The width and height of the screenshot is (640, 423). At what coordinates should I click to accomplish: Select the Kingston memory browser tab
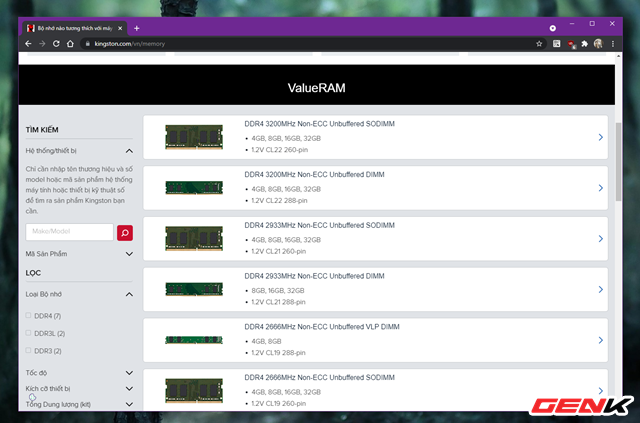[74, 28]
